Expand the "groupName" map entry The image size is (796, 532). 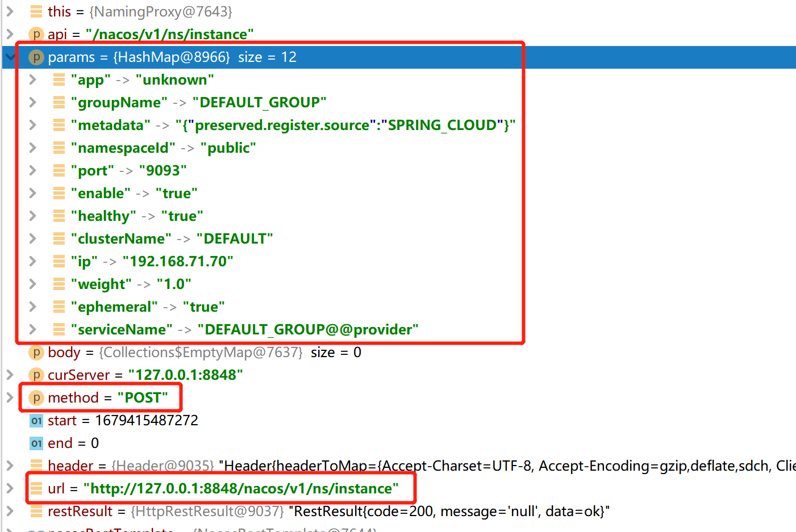tap(32, 102)
